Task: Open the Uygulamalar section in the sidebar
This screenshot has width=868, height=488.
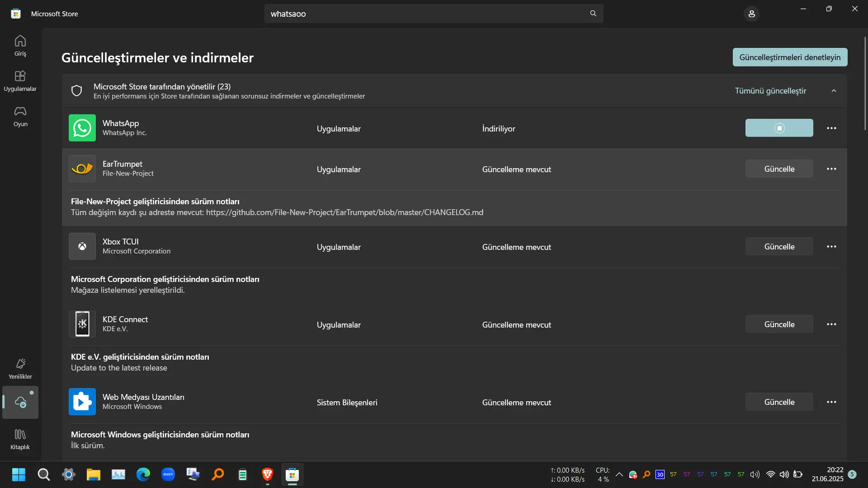Action: [x=20, y=81]
